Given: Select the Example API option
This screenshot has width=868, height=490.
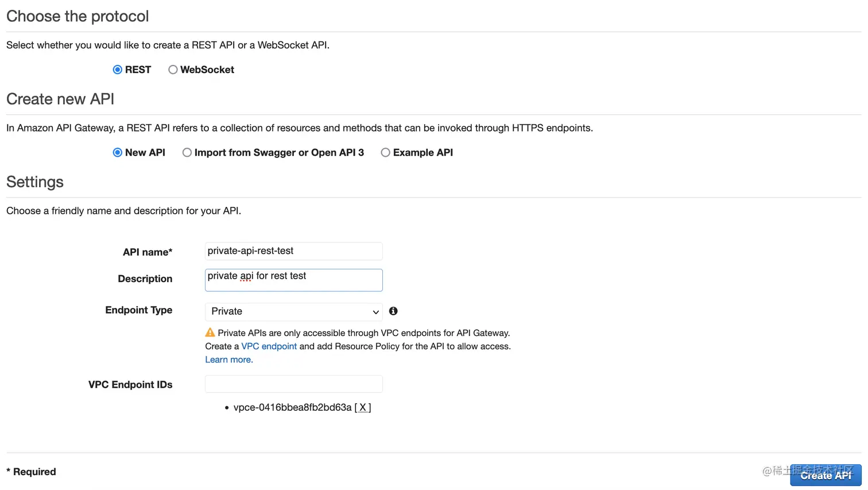Looking at the screenshot, I should pyautogui.click(x=386, y=152).
